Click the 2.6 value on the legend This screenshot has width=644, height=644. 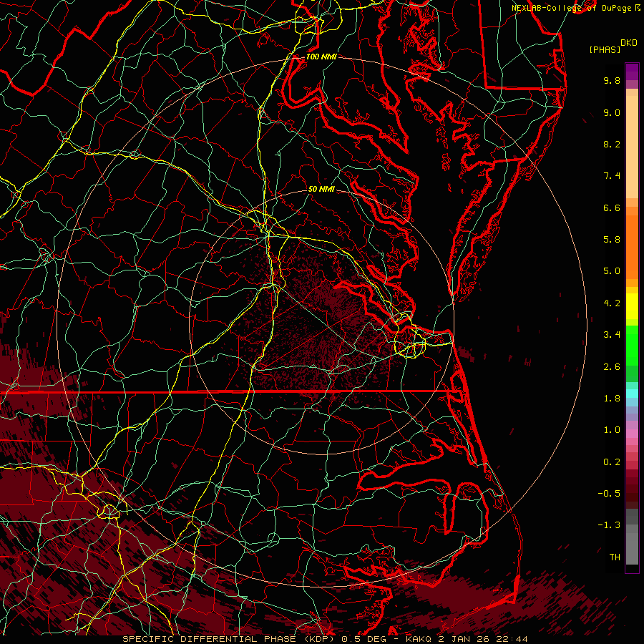click(612, 367)
